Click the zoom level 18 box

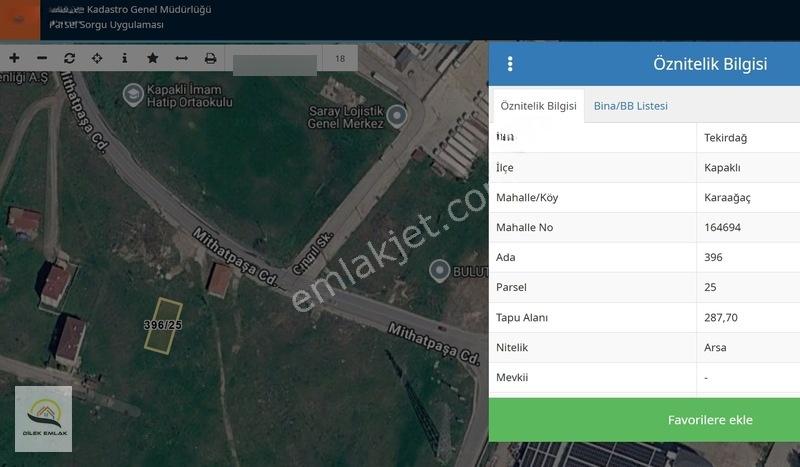(x=340, y=58)
